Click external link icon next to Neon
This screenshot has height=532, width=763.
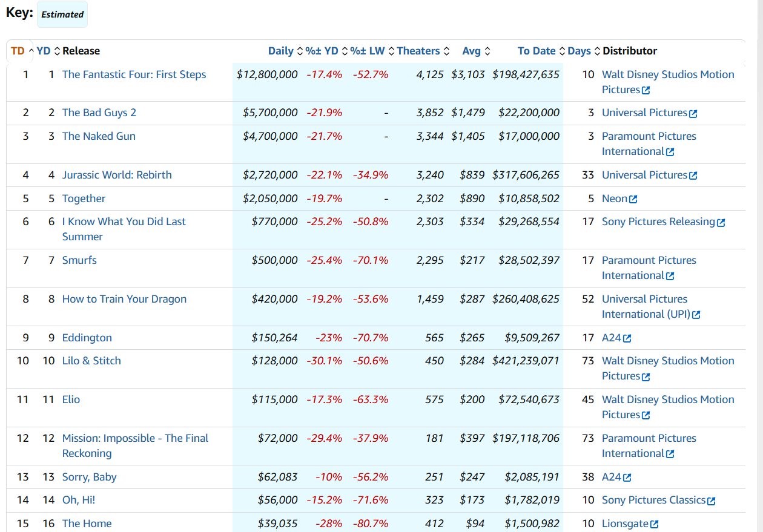(633, 199)
